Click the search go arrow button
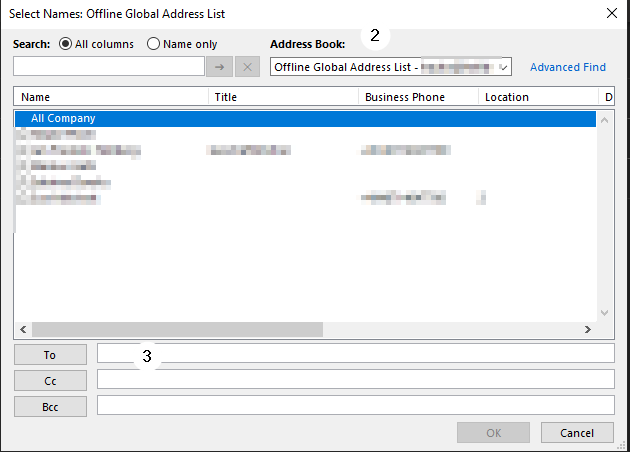The image size is (630, 452). [x=219, y=67]
